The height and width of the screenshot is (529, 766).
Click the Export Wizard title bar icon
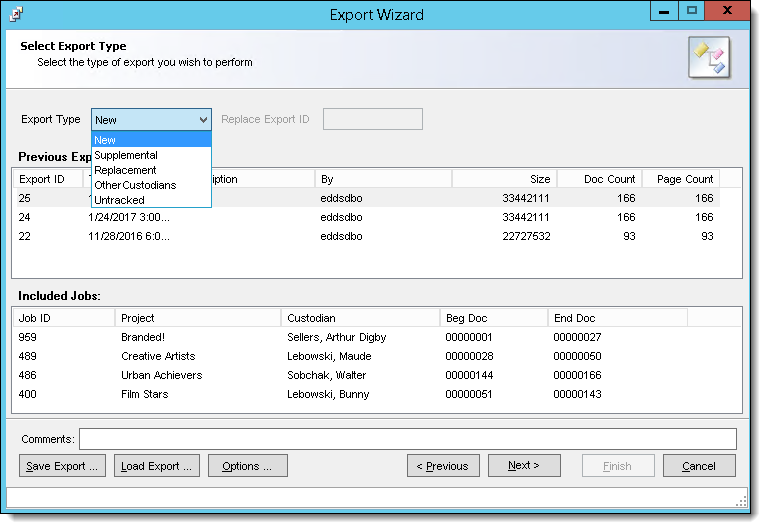(x=16, y=14)
